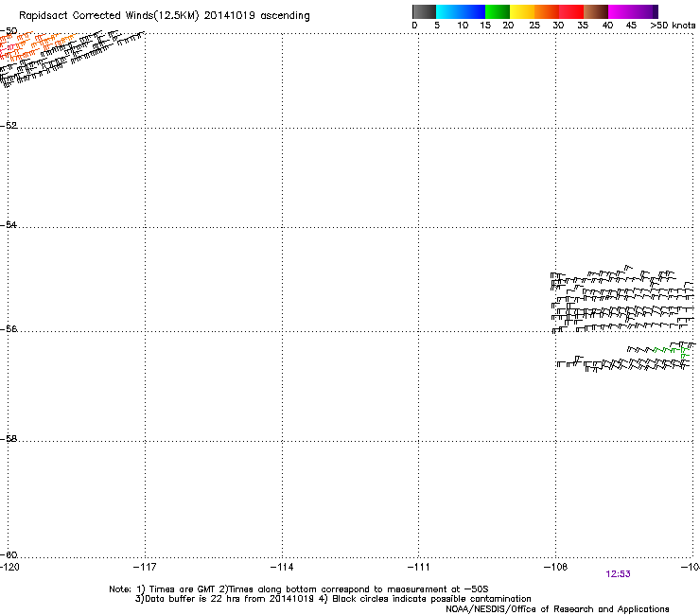Click latitude label '-52'
The width and height of the screenshot is (700, 615).
(9, 126)
